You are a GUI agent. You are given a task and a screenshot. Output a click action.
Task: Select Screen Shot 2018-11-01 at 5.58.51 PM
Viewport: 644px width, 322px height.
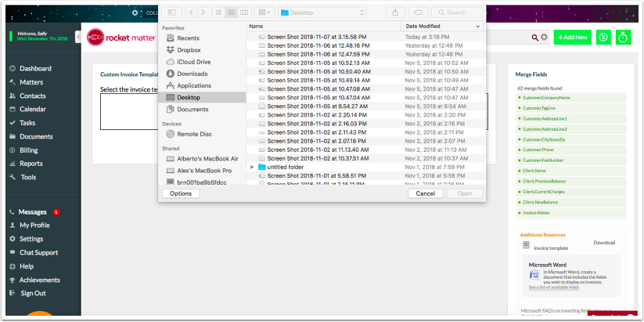(365, 176)
